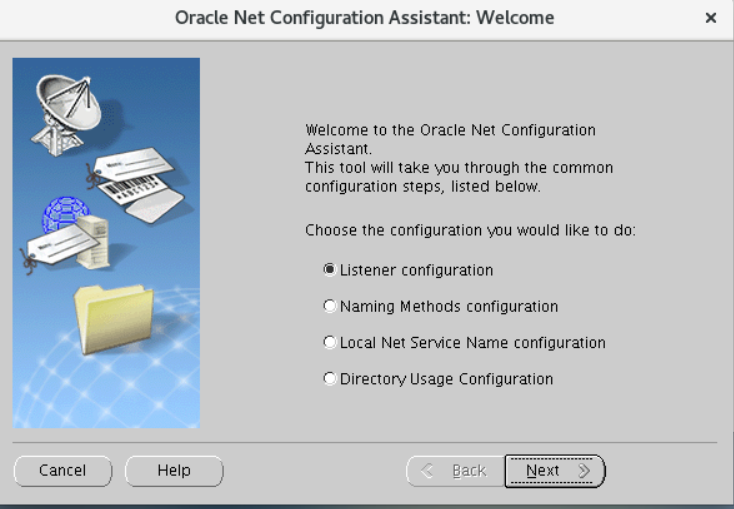Click the Oracle Net Configuration Assistant title bar
Image resolution: width=734 pixels, height=509 pixels.
[364, 18]
